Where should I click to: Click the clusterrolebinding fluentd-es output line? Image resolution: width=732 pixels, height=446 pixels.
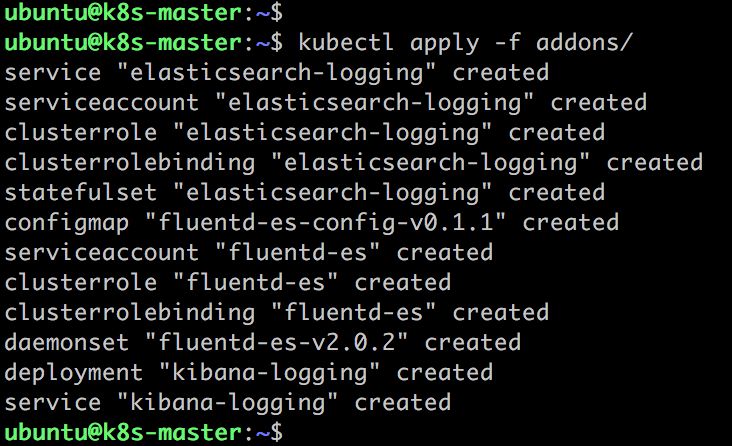277,312
